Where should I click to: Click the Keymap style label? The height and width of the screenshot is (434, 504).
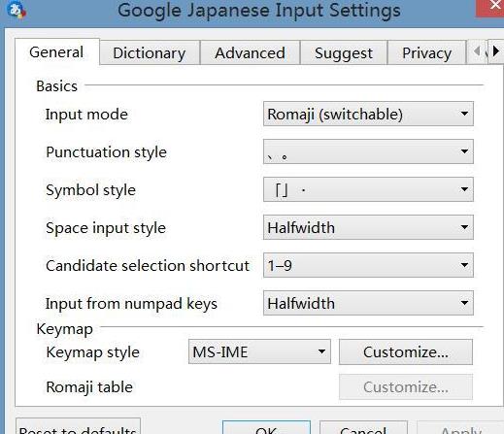click(92, 352)
